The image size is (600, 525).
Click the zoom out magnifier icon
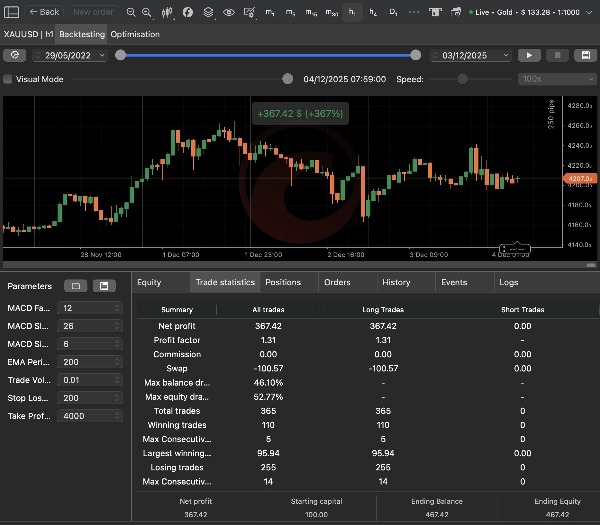[130, 12]
